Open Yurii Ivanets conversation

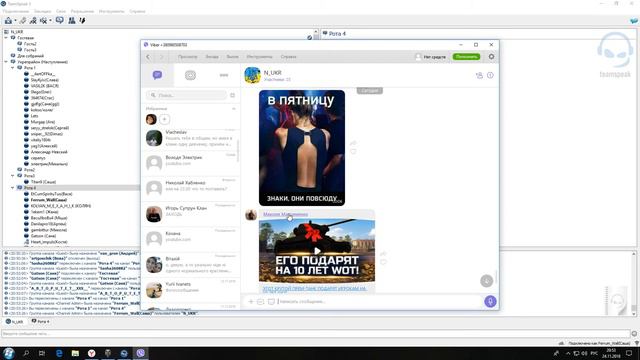point(190,289)
